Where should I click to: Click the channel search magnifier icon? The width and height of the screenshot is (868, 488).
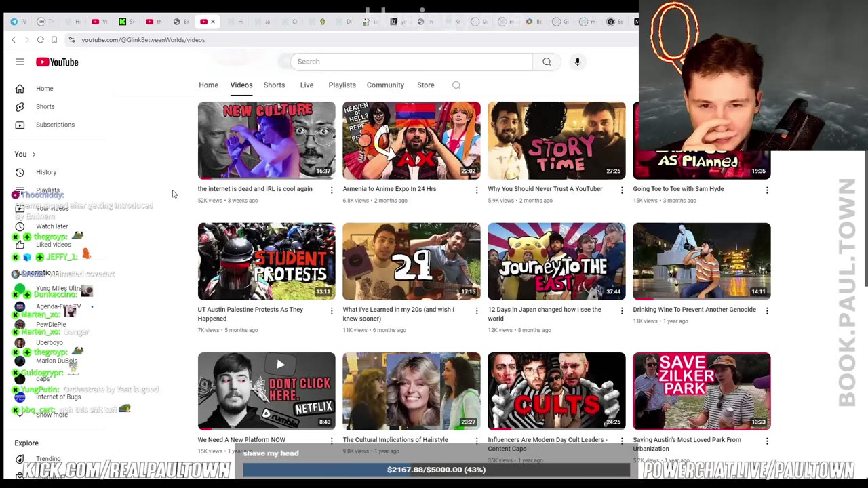point(456,85)
